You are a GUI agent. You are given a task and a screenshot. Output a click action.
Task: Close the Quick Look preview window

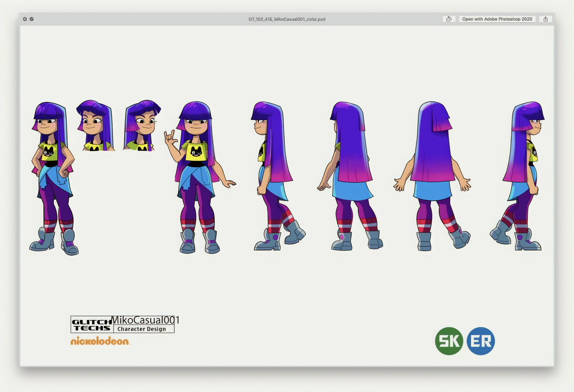tap(25, 19)
